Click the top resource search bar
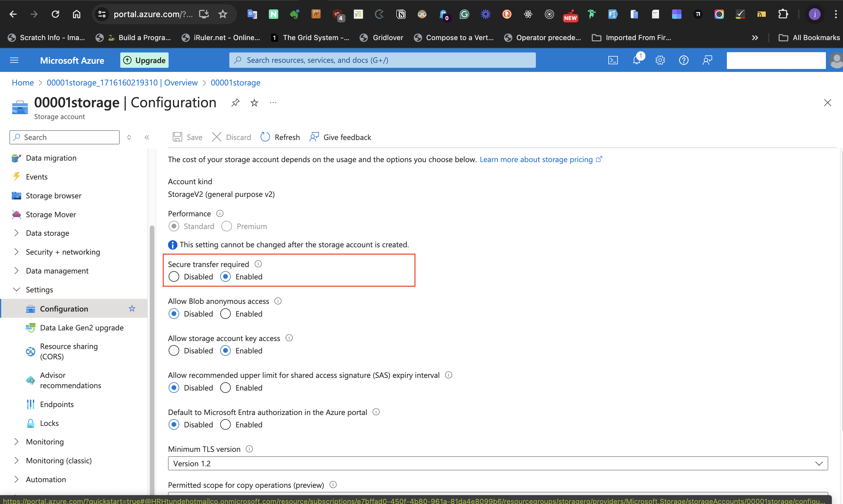Viewport: 843px width, 504px height. (382, 60)
